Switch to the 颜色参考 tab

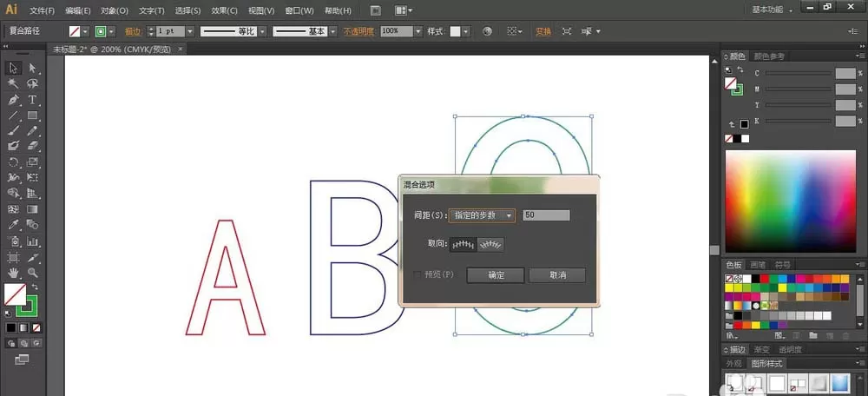click(769, 56)
